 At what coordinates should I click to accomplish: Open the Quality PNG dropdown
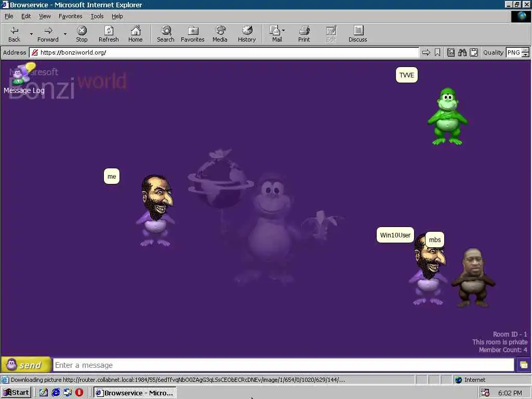tap(517, 52)
